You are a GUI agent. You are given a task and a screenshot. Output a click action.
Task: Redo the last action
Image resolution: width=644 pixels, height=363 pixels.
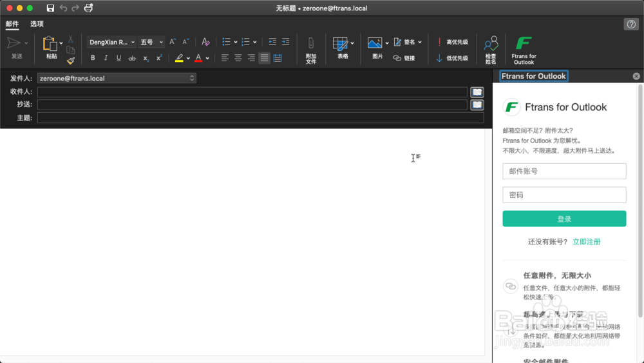pyautogui.click(x=75, y=8)
